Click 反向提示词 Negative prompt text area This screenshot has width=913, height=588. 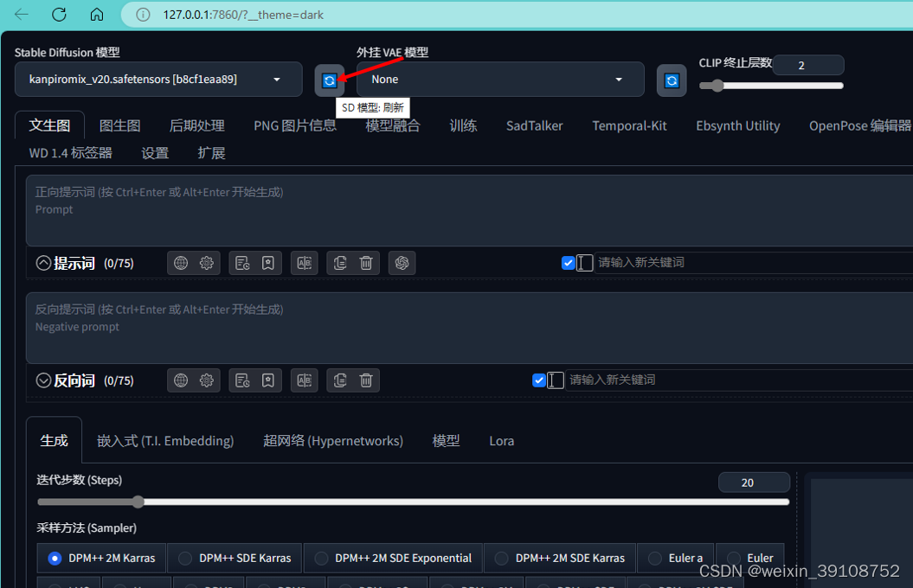(469, 328)
